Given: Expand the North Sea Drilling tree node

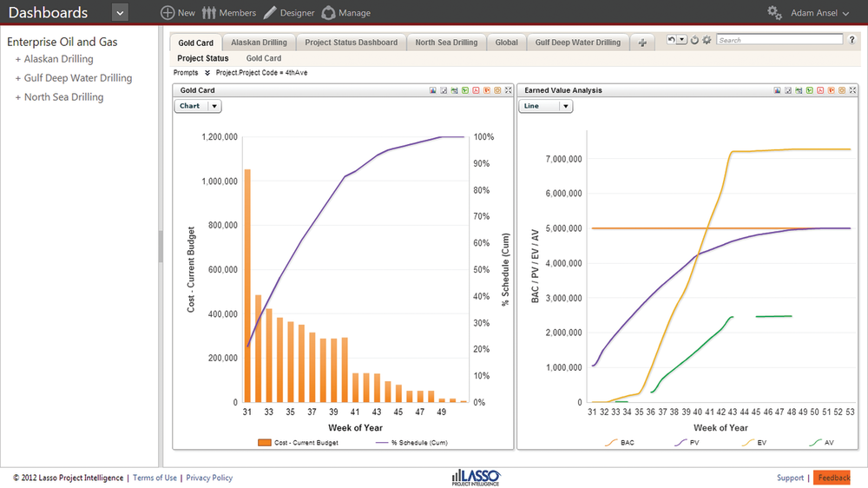Looking at the screenshot, I should tap(17, 97).
